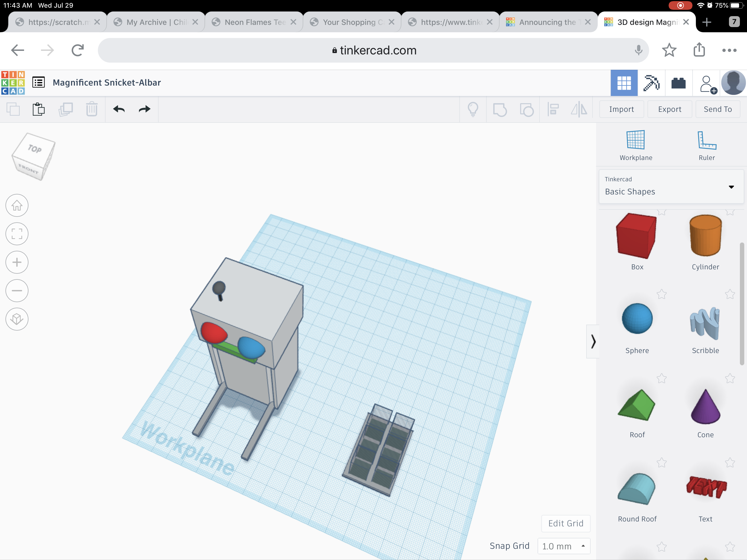Screen dimensions: 747x560
Task: Open the designs list icon
Action: [x=39, y=82]
